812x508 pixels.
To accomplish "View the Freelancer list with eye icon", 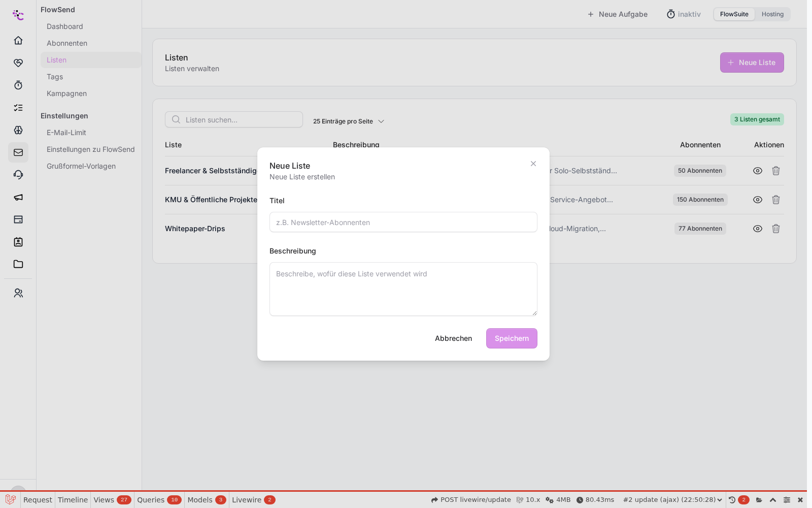I will point(758,171).
